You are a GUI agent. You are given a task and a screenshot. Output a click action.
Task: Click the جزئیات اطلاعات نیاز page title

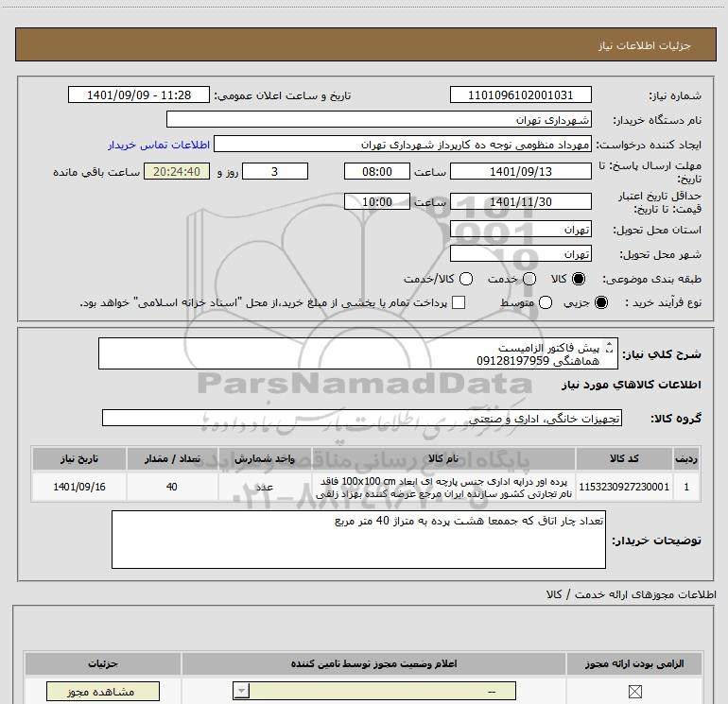tap(644, 45)
